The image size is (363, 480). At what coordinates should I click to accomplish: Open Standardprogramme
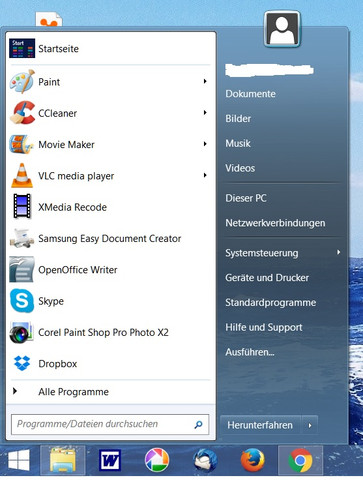pyautogui.click(x=271, y=302)
